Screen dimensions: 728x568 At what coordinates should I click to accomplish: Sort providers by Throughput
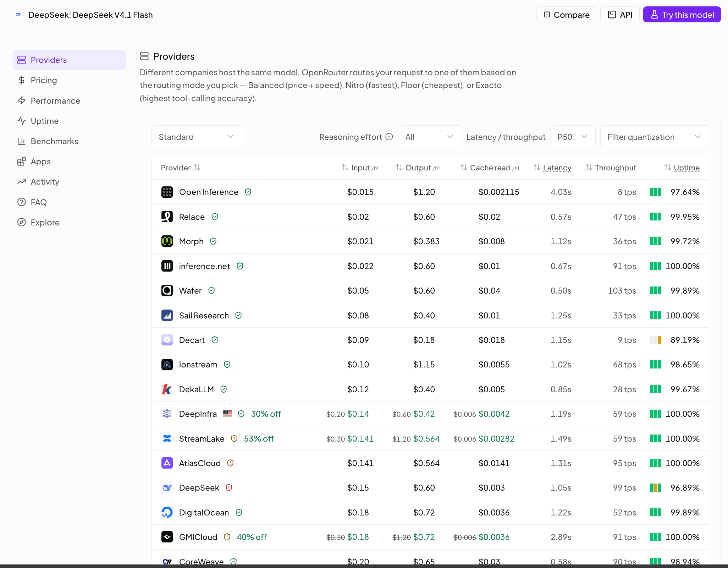pos(611,168)
